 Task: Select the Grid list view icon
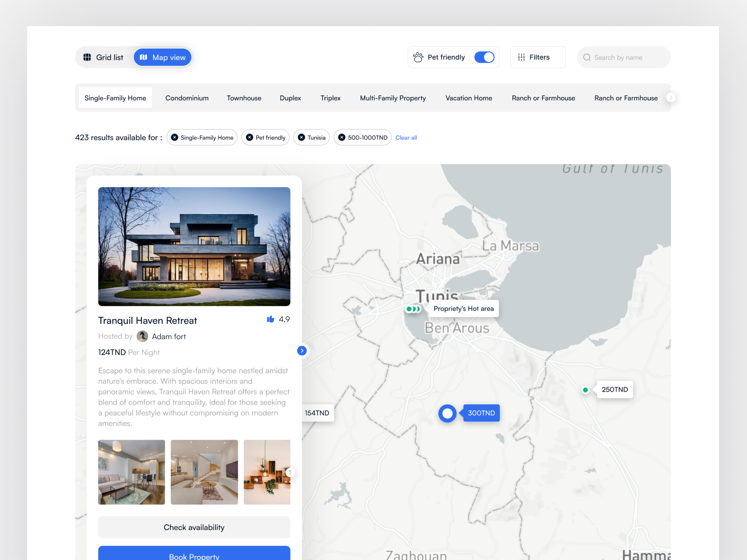pos(87,57)
